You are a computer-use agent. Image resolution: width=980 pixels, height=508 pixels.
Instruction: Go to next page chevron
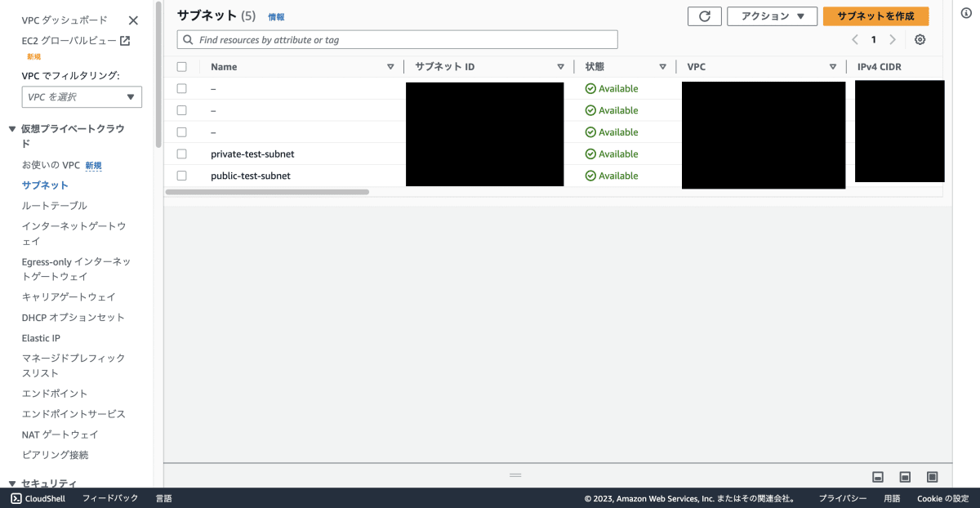point(893,39)
